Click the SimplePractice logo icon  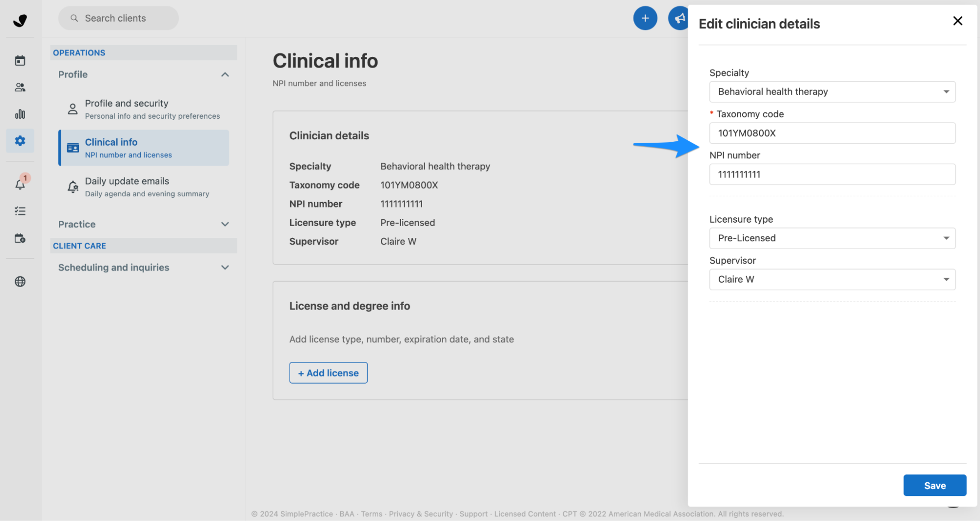tap(20, 20)
